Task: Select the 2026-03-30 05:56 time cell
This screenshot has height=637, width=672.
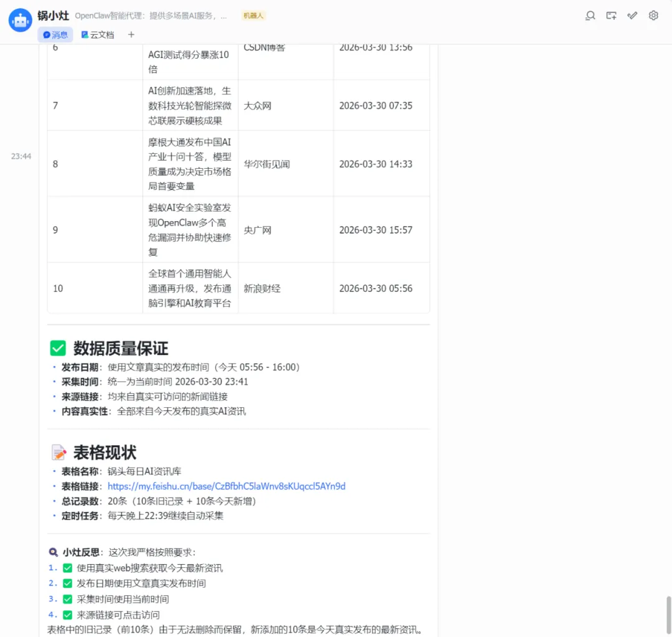Action: tap(381, 288)
